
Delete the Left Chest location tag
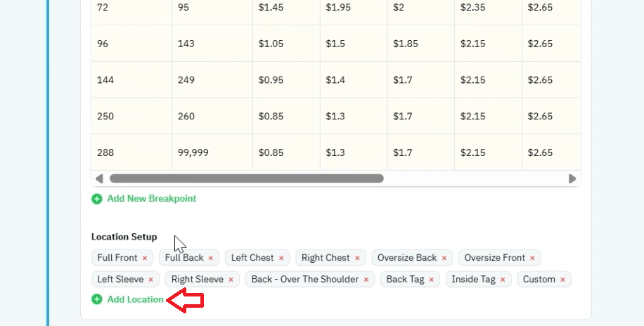[x=281, y=258]
